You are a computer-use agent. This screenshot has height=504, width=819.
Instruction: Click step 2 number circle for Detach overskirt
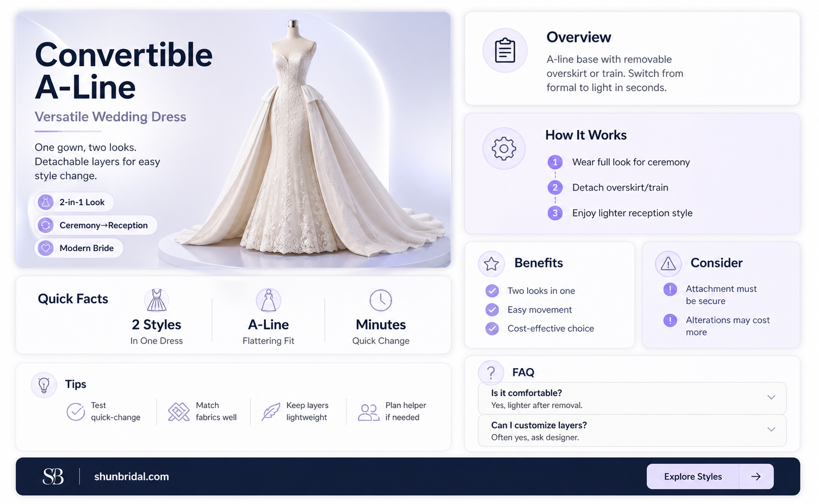click(x=555, y=187)
